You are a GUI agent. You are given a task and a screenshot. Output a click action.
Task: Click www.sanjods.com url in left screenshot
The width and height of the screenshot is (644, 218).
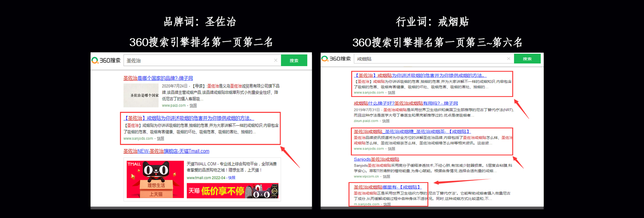(138, 138)
